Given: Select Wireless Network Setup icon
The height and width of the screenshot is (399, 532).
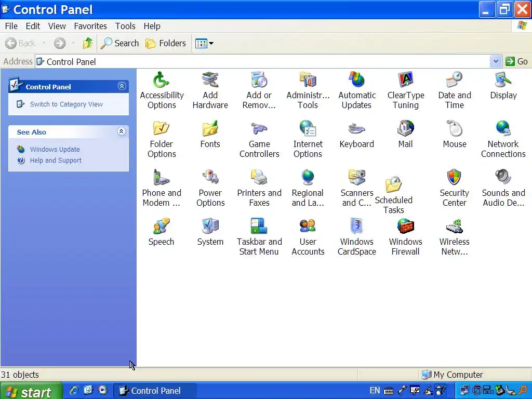Looking at the screenshot, I should click(454, 227).
